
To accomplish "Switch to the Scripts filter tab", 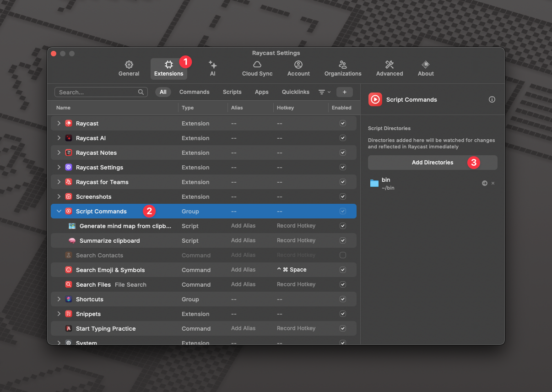I will pos(232,92).
